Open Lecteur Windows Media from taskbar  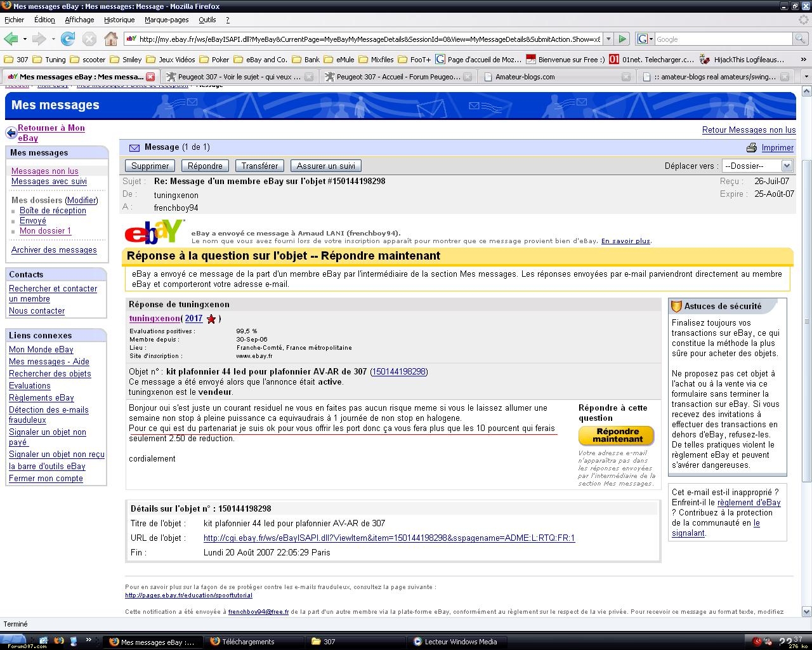click(459, 642)
